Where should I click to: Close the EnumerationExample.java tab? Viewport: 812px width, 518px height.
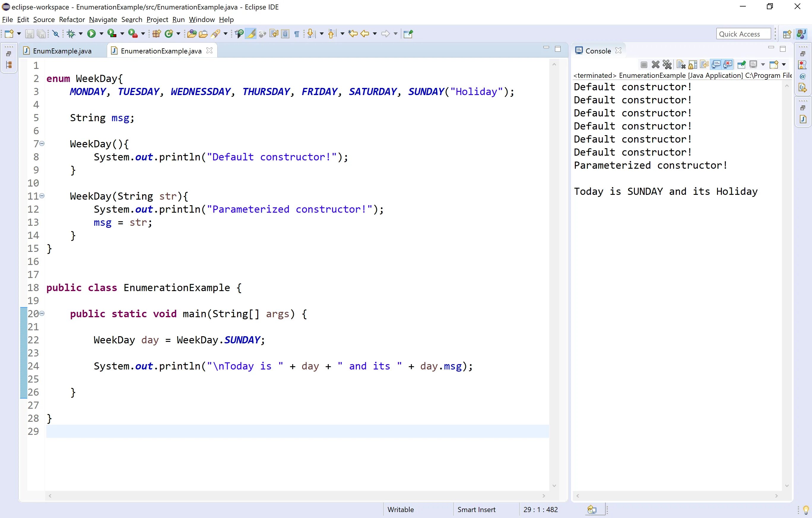(x=210, y=50)
